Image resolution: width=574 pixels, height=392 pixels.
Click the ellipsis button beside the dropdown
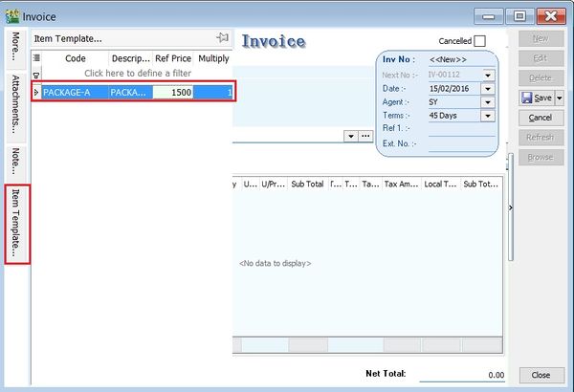click(365, 136)
